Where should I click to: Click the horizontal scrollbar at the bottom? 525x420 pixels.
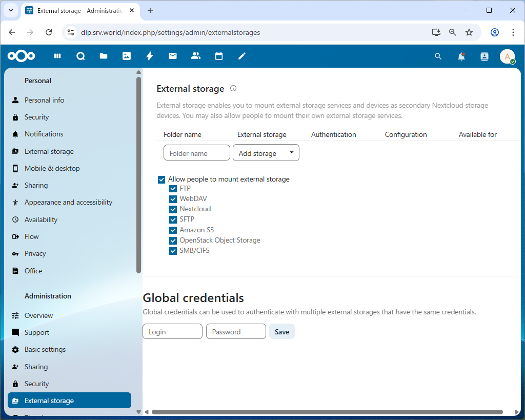pos(327,412)
